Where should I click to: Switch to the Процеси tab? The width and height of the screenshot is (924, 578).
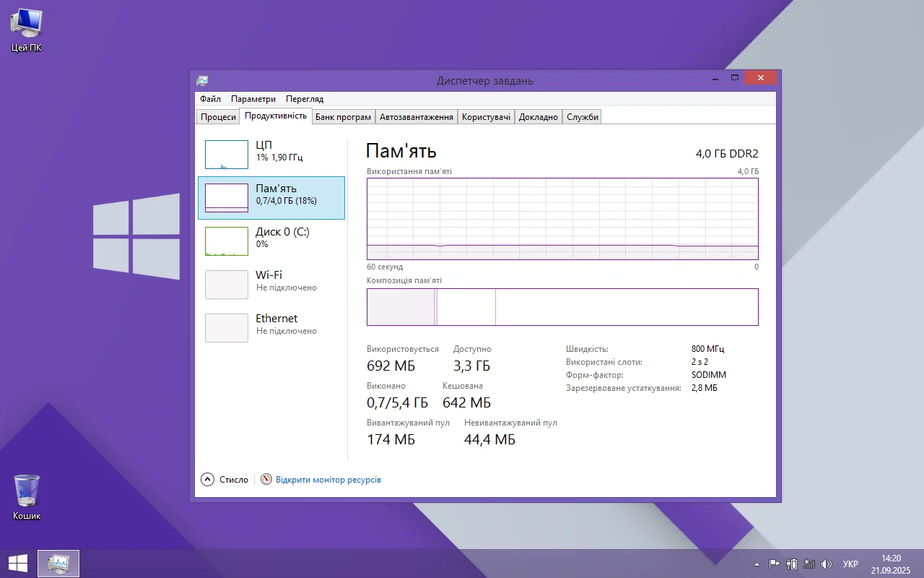pyautogui.click(x=218, y=117)
